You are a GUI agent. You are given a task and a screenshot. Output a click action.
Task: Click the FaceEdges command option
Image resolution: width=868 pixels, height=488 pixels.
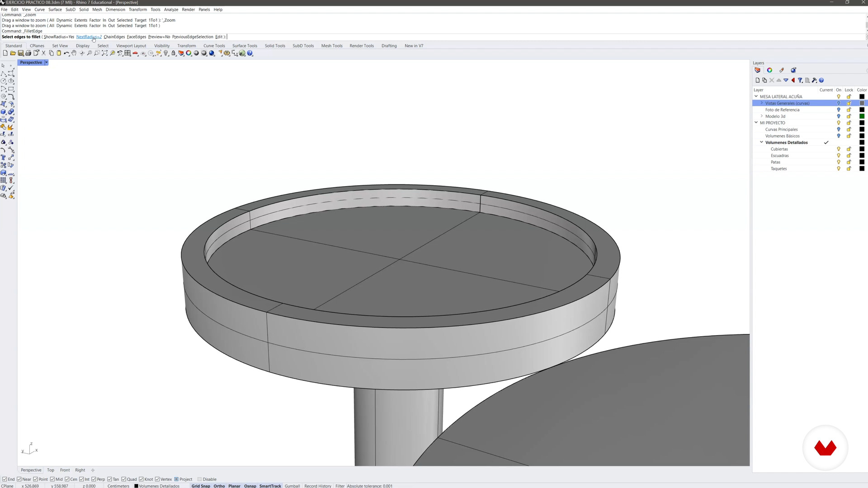[x=137, y=37]
